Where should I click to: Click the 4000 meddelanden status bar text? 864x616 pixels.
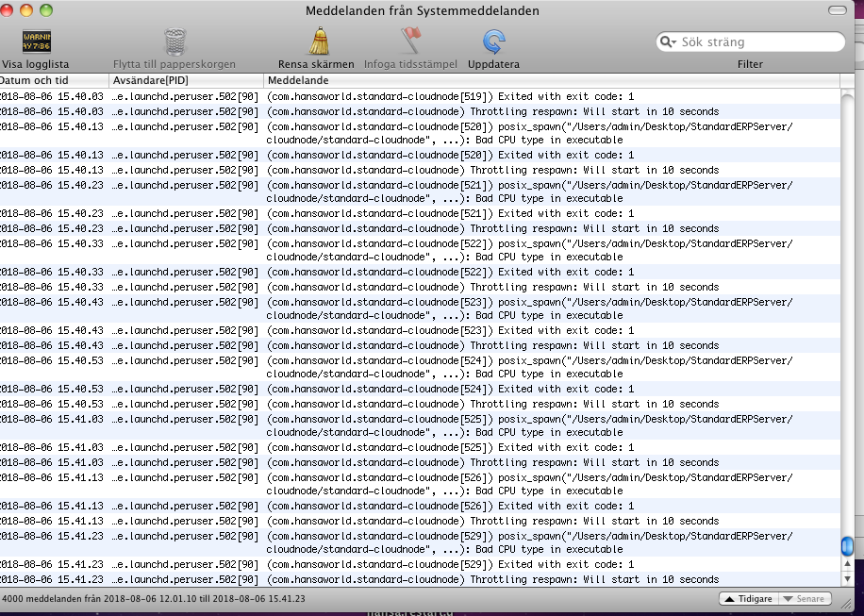click(x=153, y=598)
